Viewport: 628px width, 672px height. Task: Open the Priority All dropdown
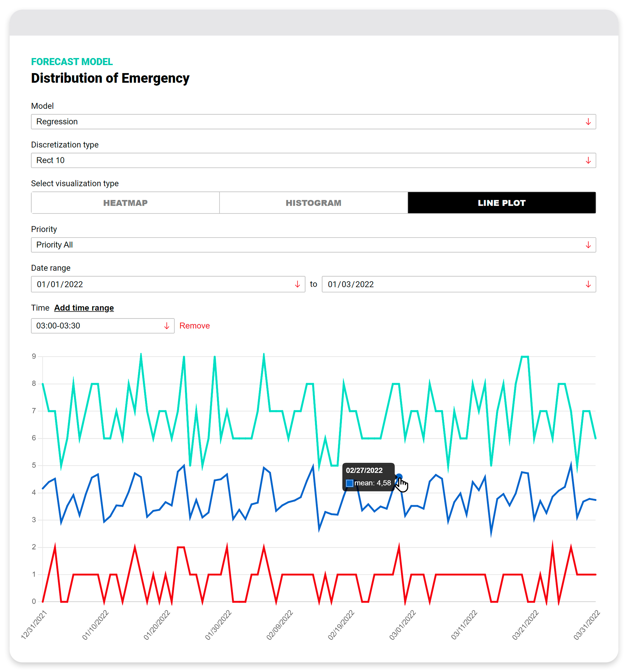click(x=304, y=245)
